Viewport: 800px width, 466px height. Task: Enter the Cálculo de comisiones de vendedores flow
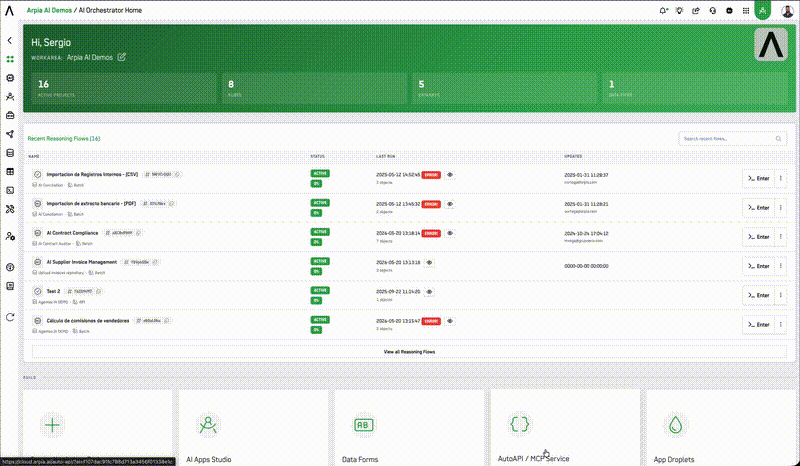tap(759, 325)
